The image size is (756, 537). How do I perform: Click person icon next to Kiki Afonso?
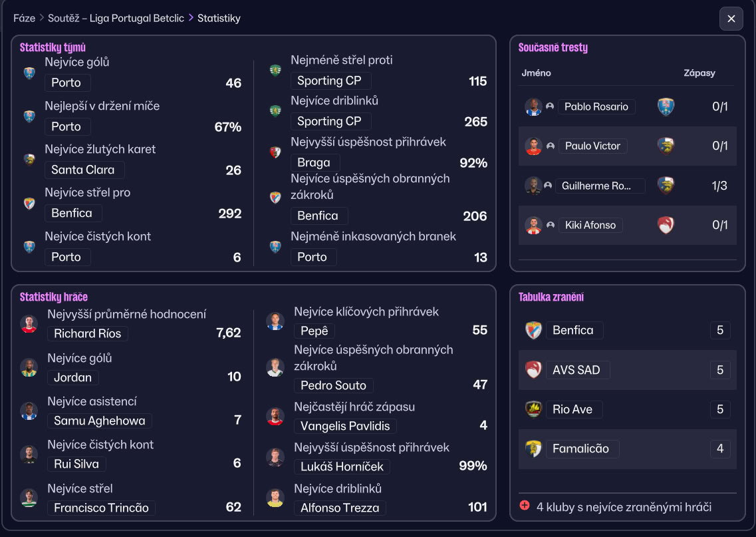click(x=550, y=225)
